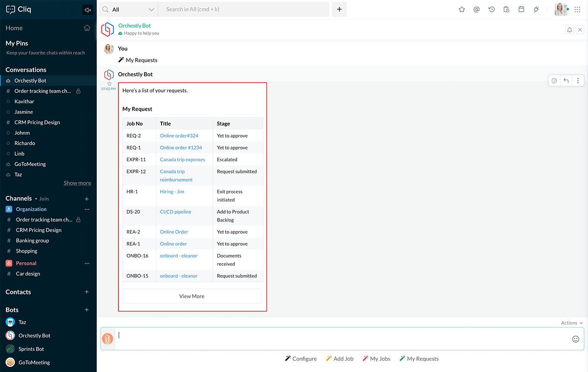Click the View More button
Screen dimensions: 588x372
(192, 296)
